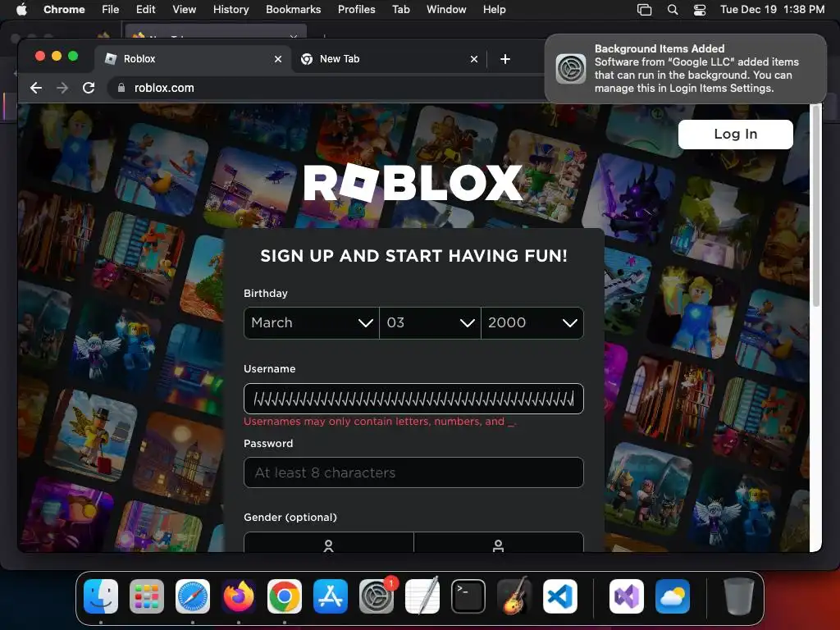Open the File menu
Screen dimensions: 840x630
[x=111, y=9]
